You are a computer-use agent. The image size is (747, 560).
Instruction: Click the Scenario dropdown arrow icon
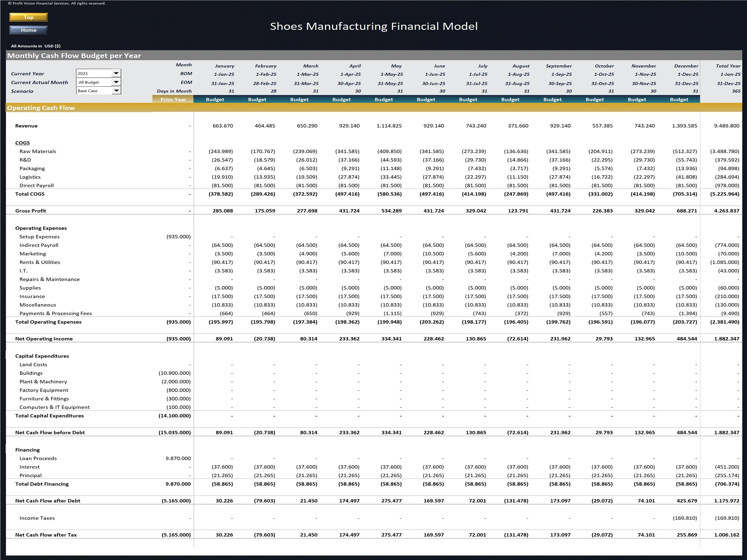tap(117, 91)
